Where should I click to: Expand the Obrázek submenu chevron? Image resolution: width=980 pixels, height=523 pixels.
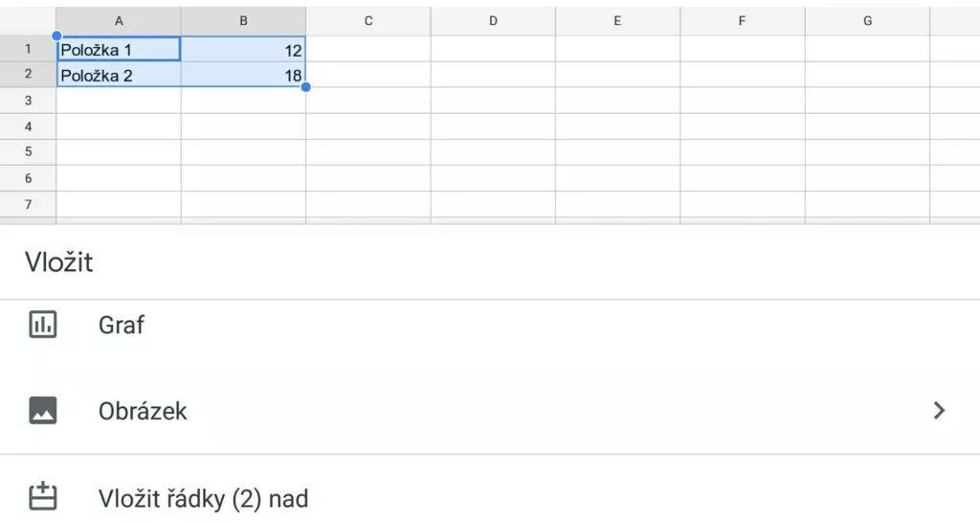(939, 410)
